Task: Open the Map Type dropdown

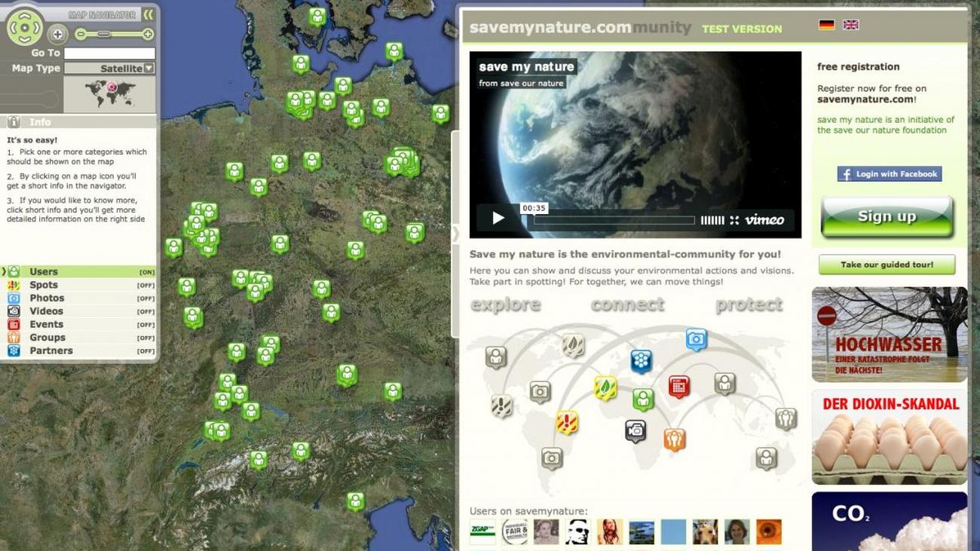Action: [149, 69]
